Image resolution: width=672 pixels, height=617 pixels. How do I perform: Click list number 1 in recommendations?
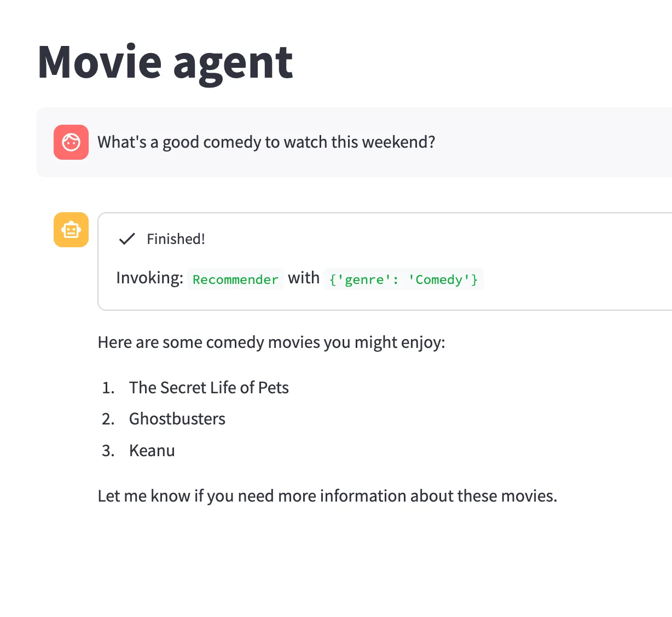pyautogui.click(x=108, y=388)
